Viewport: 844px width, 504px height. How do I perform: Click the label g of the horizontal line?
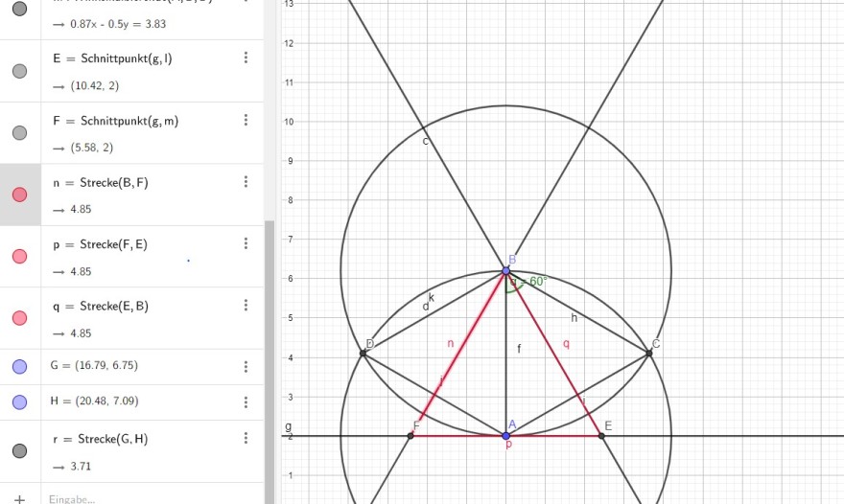tap(289, 426)
